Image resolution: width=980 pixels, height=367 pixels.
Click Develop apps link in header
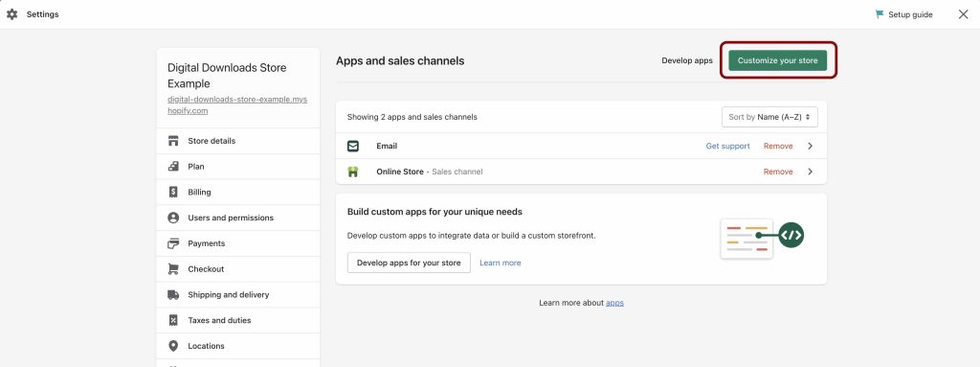click(687, 60)
